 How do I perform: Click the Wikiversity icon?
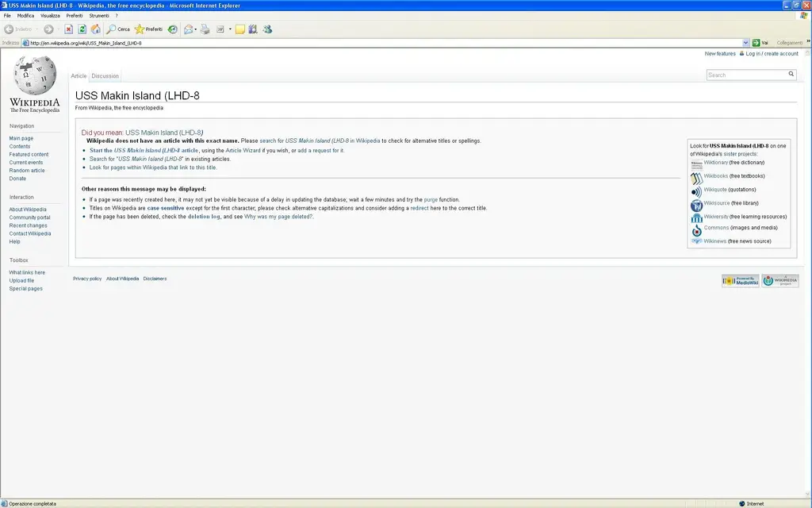[x=696, y=218]
